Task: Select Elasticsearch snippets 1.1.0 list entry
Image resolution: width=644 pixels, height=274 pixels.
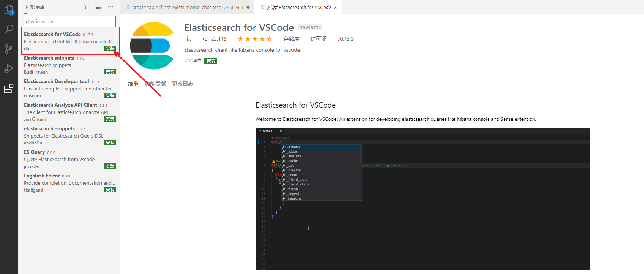Action: [69, 65]
